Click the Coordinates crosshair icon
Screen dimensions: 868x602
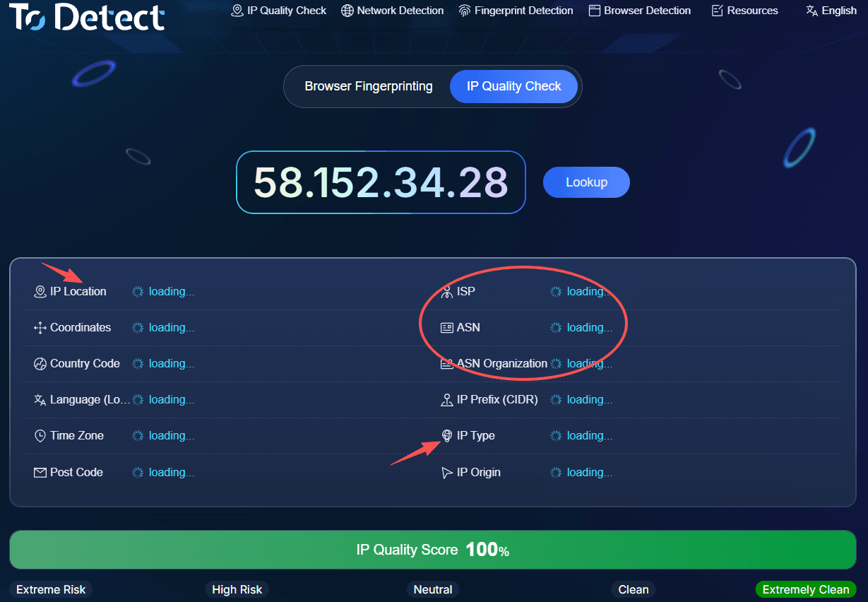40,328
